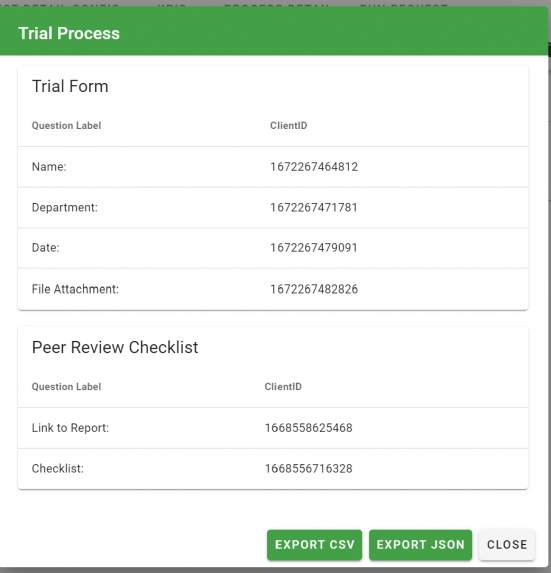Click the Export CSV button
Image resolution: width=551 pixels, height=573 pixels.
(x=314, y=544)
